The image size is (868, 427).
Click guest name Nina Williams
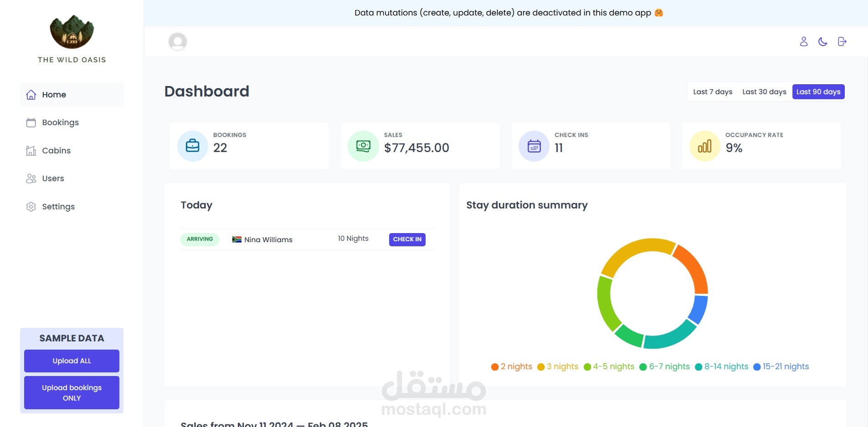[x=268, y=240]
